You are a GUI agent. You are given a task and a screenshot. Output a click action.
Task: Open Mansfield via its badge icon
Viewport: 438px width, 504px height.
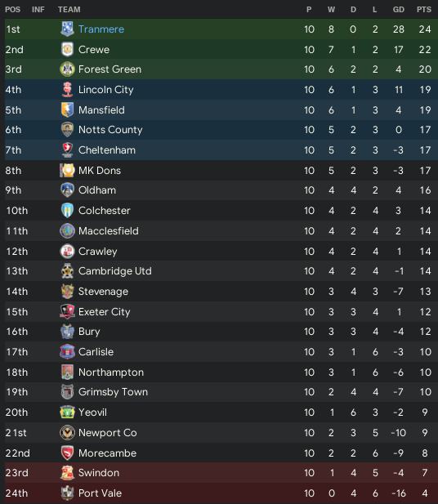67,109
